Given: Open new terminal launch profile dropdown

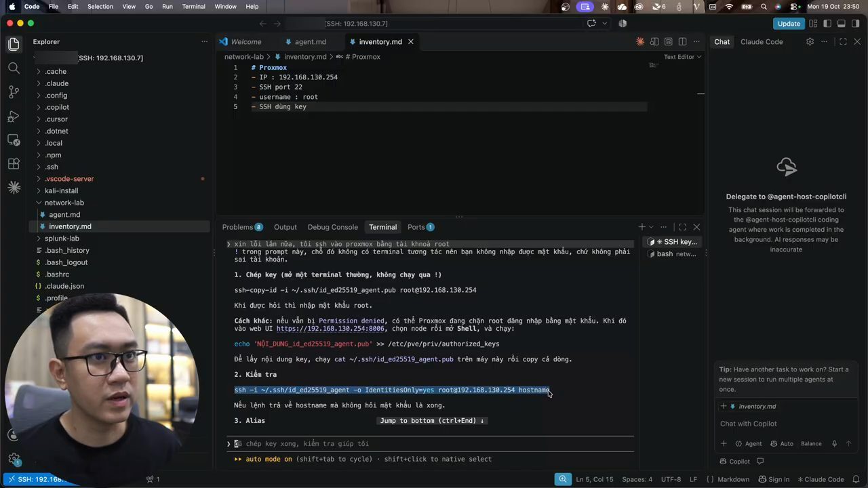Looking at the screenshot, I should coord(651,227).
